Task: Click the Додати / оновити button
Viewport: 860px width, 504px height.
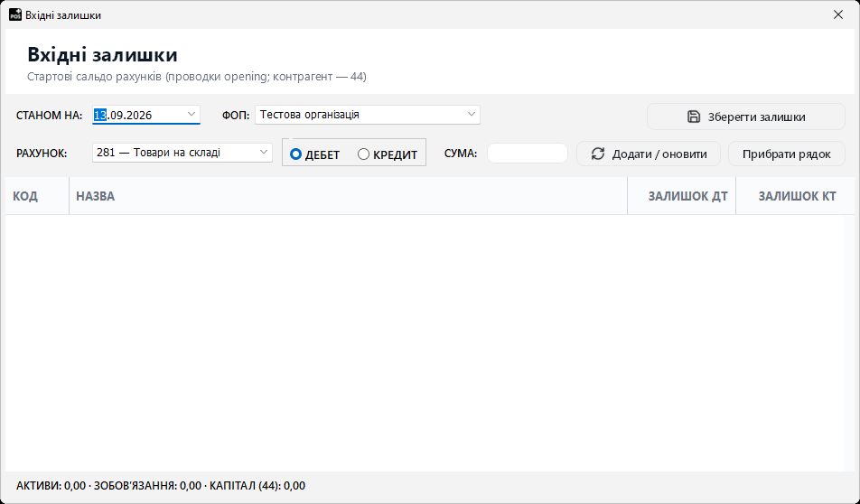Action: pos(649,154)
